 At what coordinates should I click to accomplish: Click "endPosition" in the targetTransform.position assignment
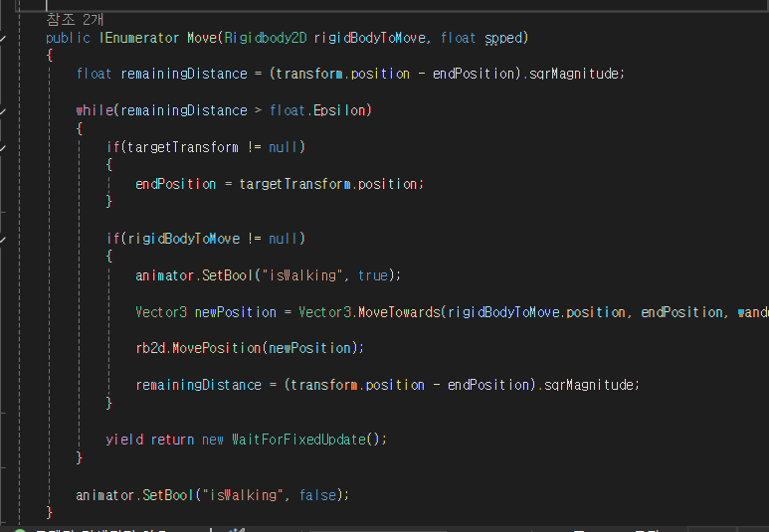point(175,184)
